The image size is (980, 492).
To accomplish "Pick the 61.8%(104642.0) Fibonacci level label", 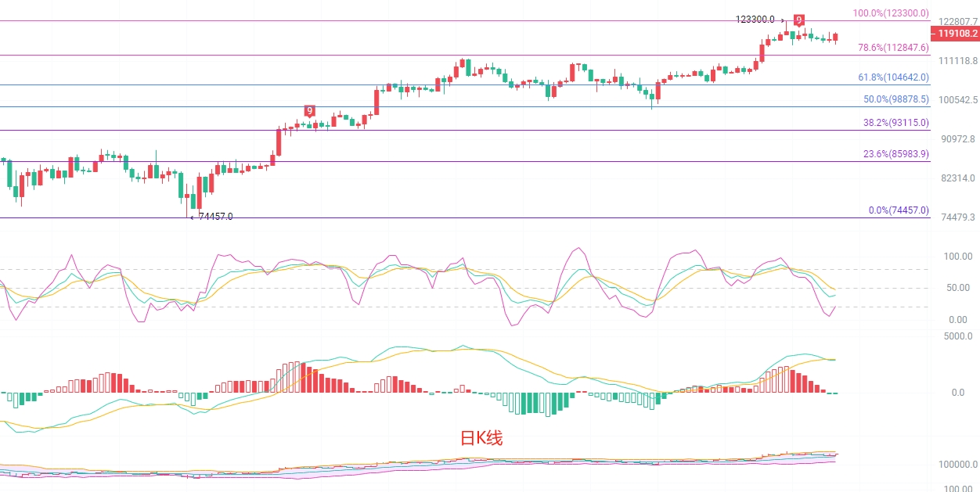I will pyautogui.click(x=893, y=77).
